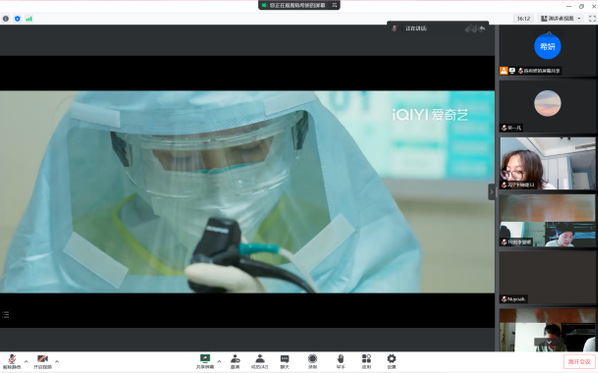Open the Invite participants icon
The width and height of the screenshot is (598, 373).
235,361
